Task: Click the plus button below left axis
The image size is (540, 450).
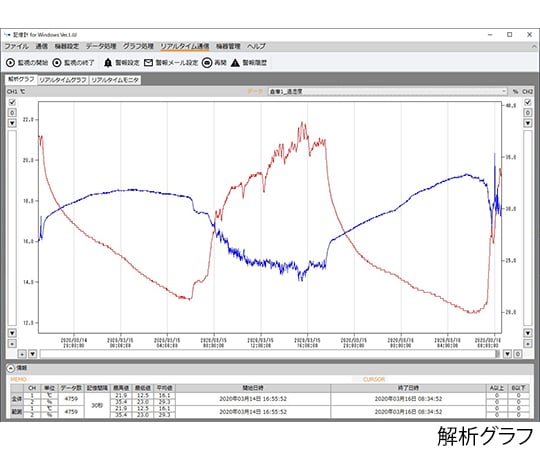Action: pos(12,343)
